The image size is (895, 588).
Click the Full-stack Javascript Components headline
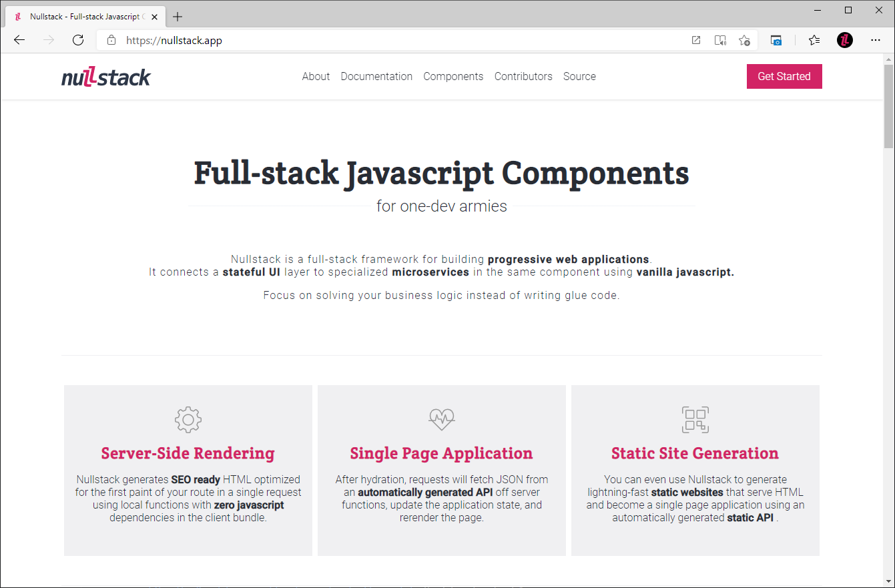(442, 174)
